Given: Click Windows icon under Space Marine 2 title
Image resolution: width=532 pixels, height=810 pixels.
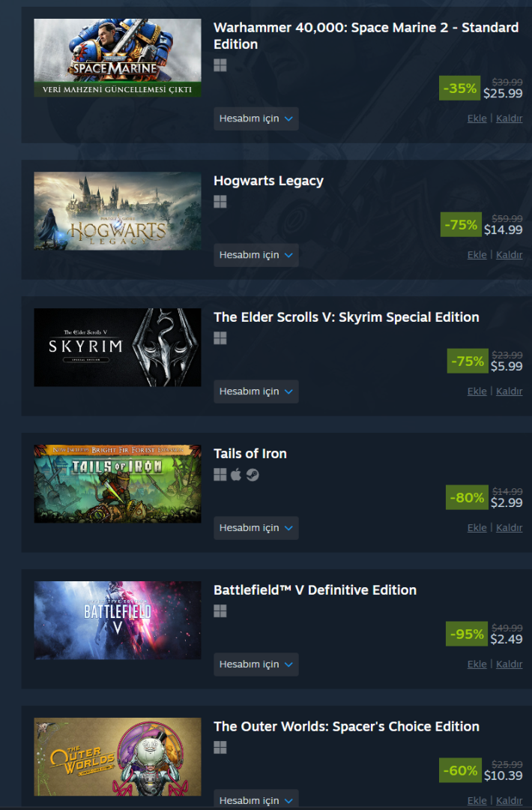Looking at the screenshot, I should point(220,65).
